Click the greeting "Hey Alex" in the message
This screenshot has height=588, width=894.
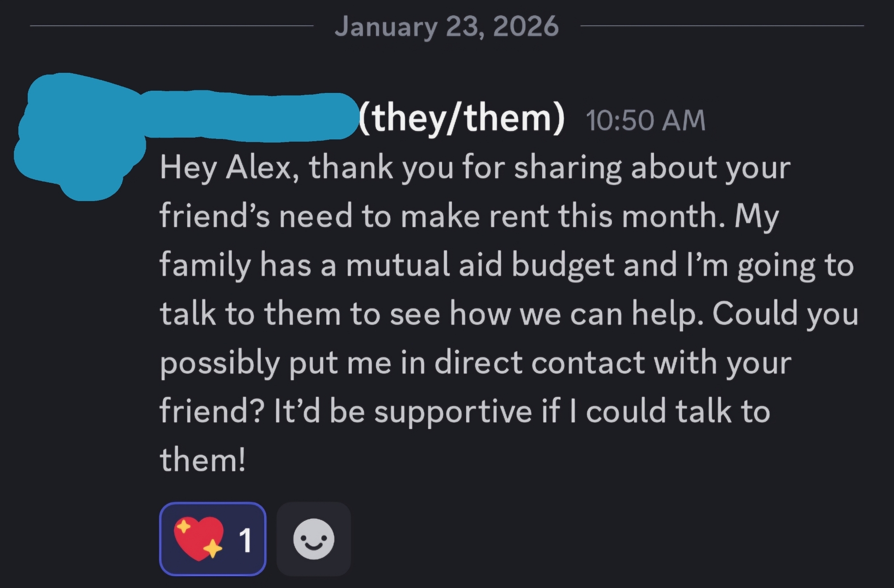pyautogui.click(x=226, y=168)
